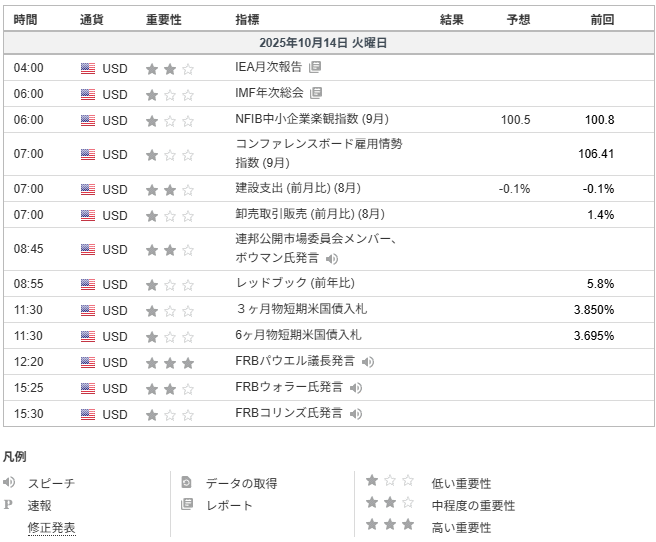Click the US flag in the レッドブック row

pos(88,284)
